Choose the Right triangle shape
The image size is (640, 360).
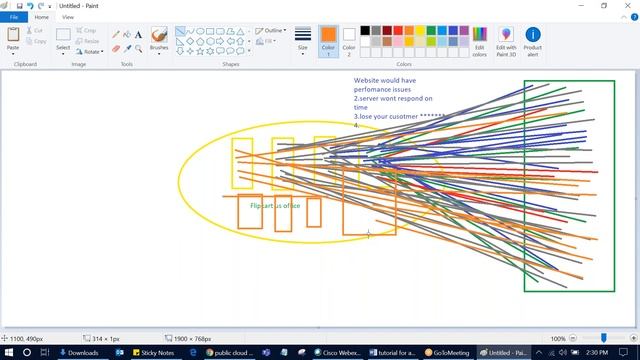(x=180, y=41)
